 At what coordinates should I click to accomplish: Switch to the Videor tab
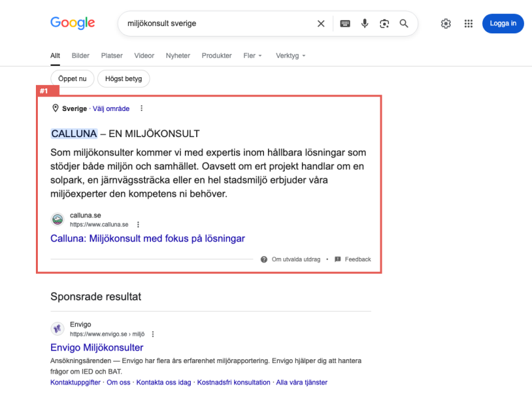(x=144, y=56)
